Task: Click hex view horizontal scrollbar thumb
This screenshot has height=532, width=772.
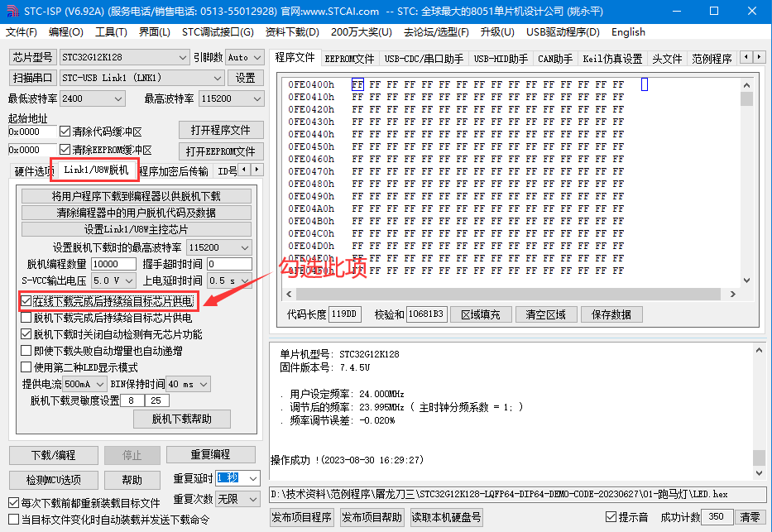Action: 508,294
